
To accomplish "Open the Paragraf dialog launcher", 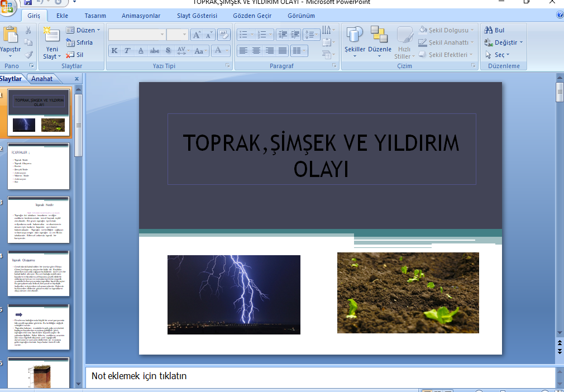I will click(334, 65).
